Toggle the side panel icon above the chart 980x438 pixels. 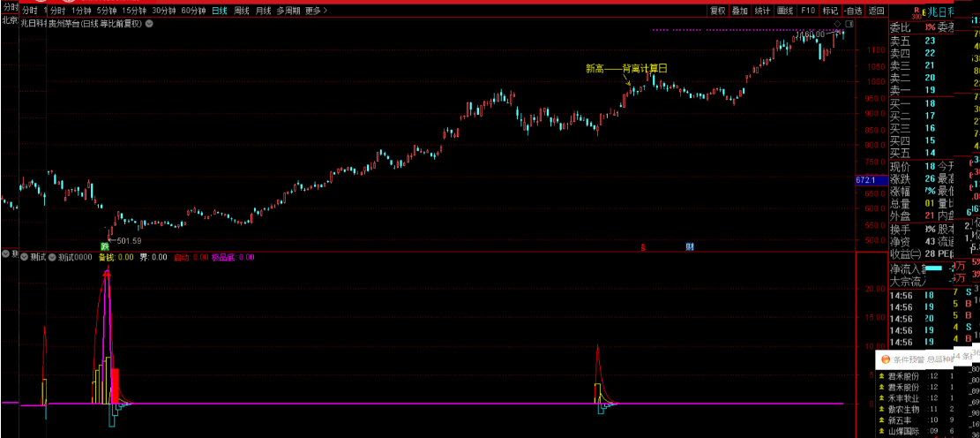[x=848, y=23]
